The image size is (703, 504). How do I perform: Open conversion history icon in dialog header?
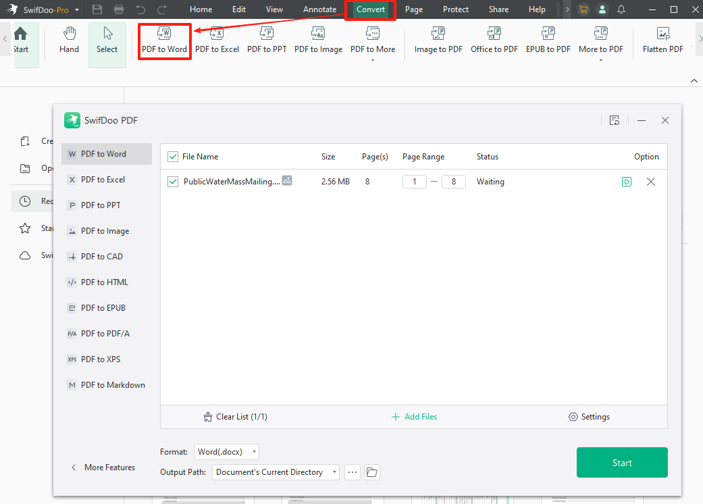tap(614, 120)
